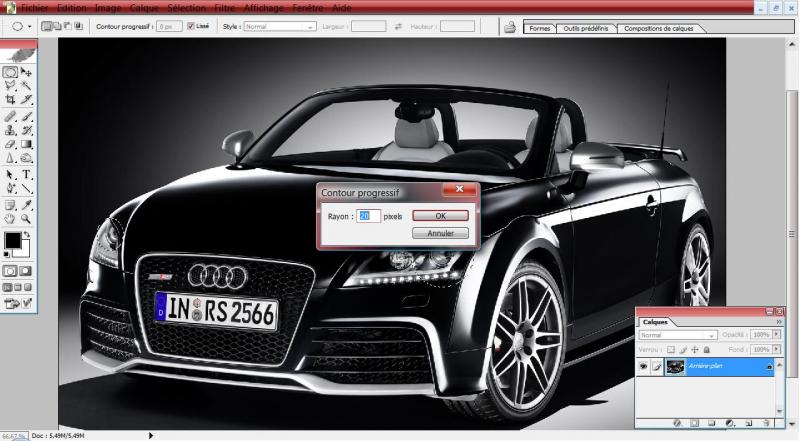Open the Calque menu
Screen dimensions: 800x441
(x=144, y=8)
